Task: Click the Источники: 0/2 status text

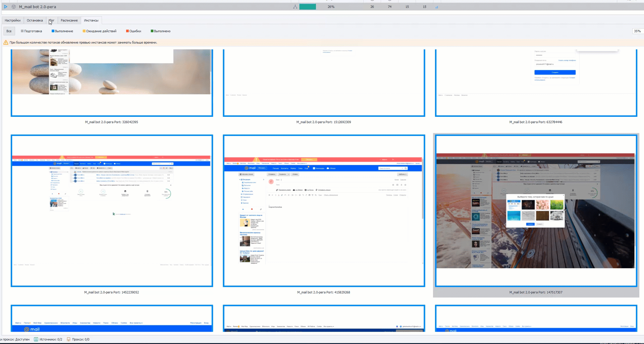Action: (x=51, y=339)
